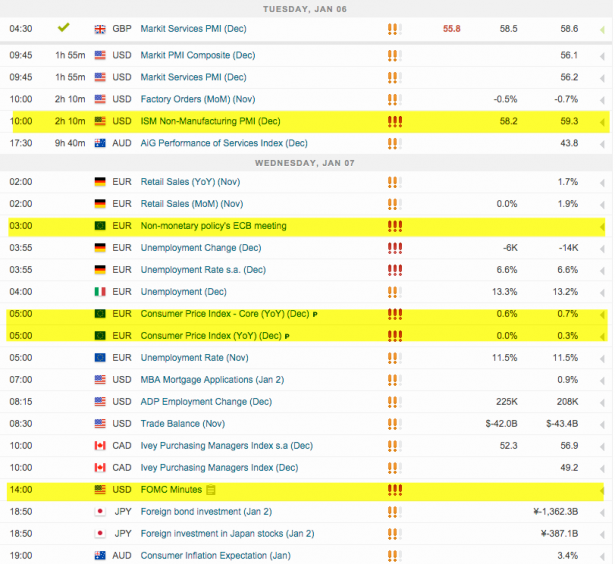
Task: Expand details arrow for Markit PMI Composite row
Action: pyautogui.click(x=602, y=56)
